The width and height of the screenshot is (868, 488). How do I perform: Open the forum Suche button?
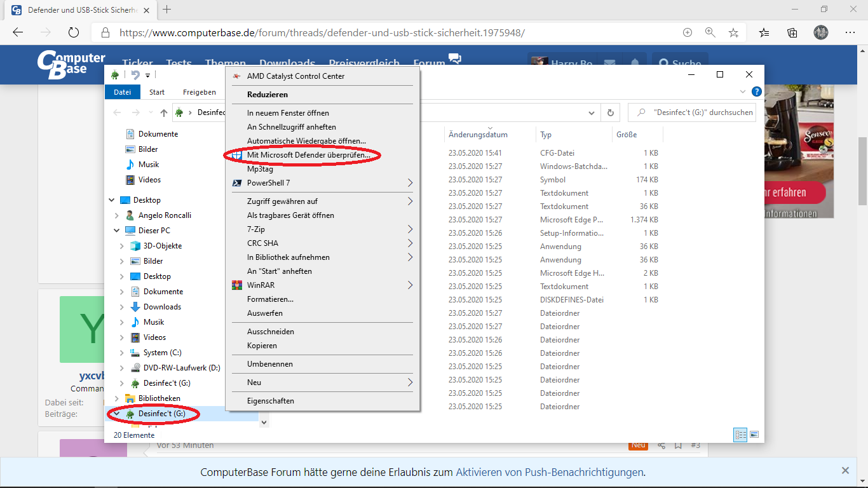click(680, 64)
